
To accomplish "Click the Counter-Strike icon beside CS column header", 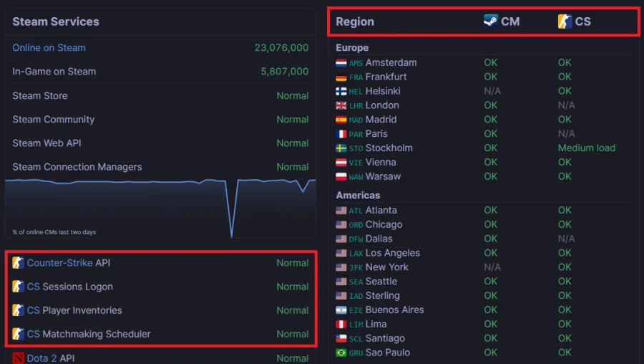I will pos(565,21).
